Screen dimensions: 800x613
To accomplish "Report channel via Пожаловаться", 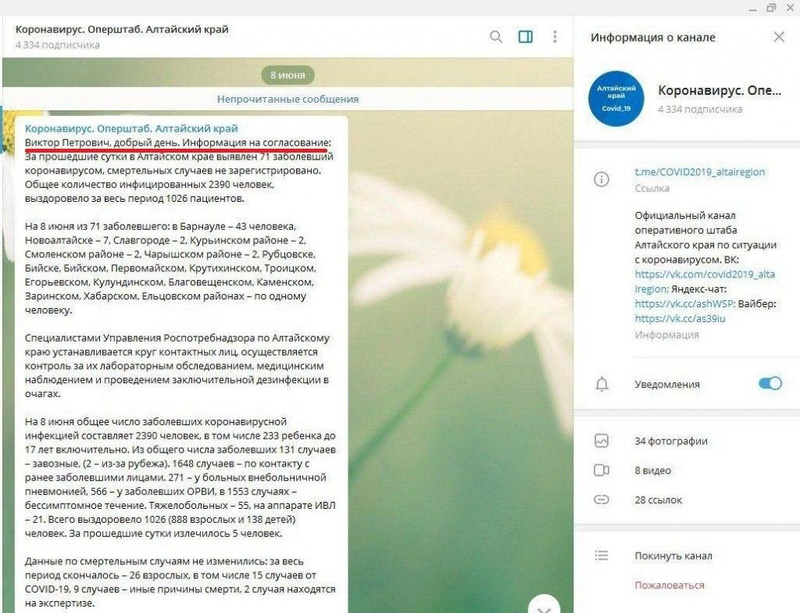I will (x=669, y=585).
